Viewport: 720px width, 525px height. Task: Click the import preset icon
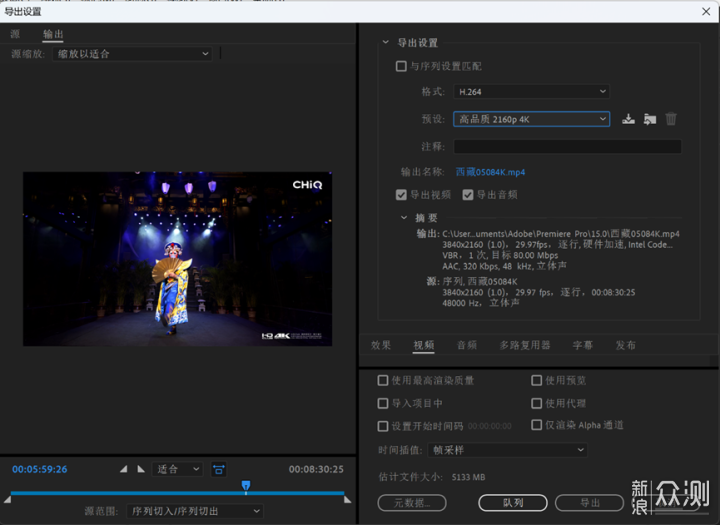[x=650, y=119]
